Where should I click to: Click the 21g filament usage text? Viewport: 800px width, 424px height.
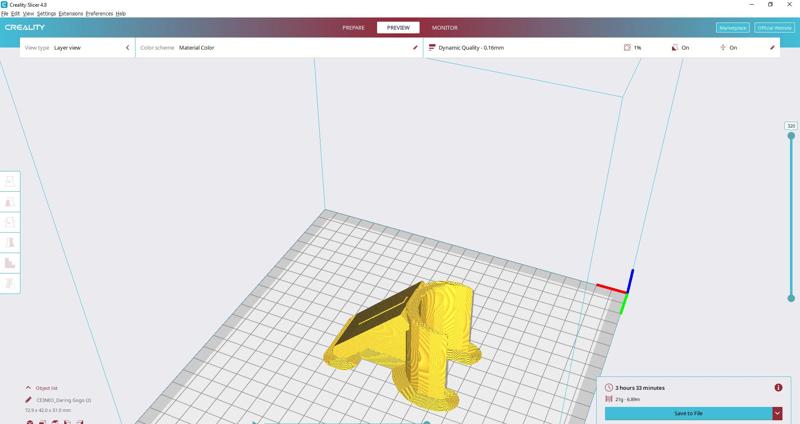[x=628, y=399]
